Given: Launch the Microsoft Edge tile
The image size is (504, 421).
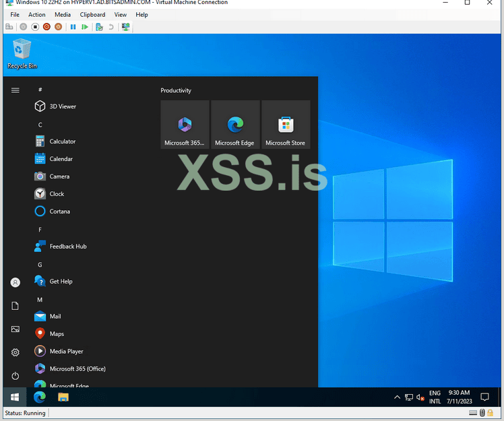Looking at the screenshot, I should click(x=235, y=125).
